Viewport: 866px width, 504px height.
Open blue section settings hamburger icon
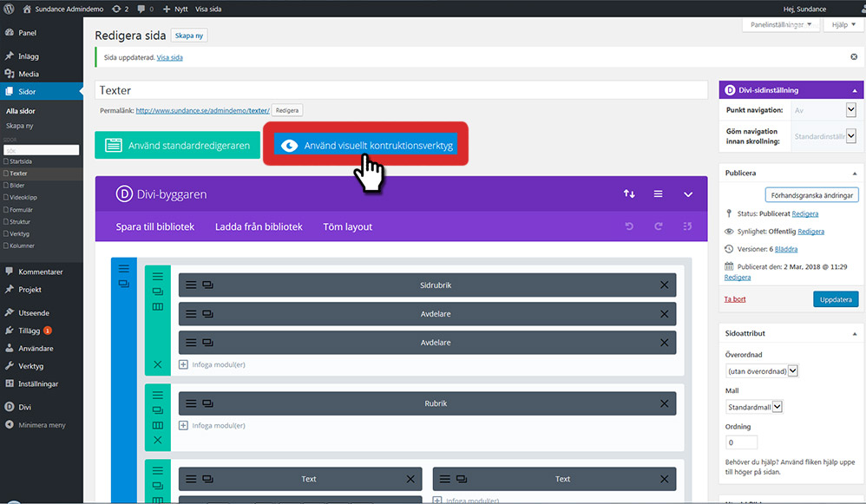coord(124,269)
